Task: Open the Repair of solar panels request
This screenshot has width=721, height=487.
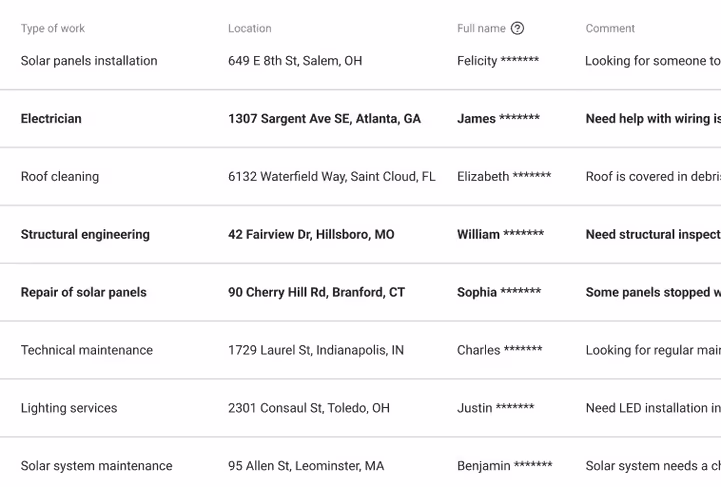Action: tap(84, 293)
